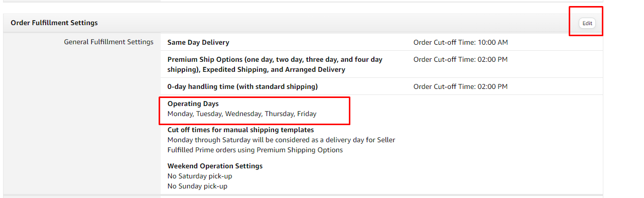Click the 10:00 AM order cut-off time
Image resolution: width=644 pixels, height=198 pixels.
pyautogui.click(x=493, y=43)
